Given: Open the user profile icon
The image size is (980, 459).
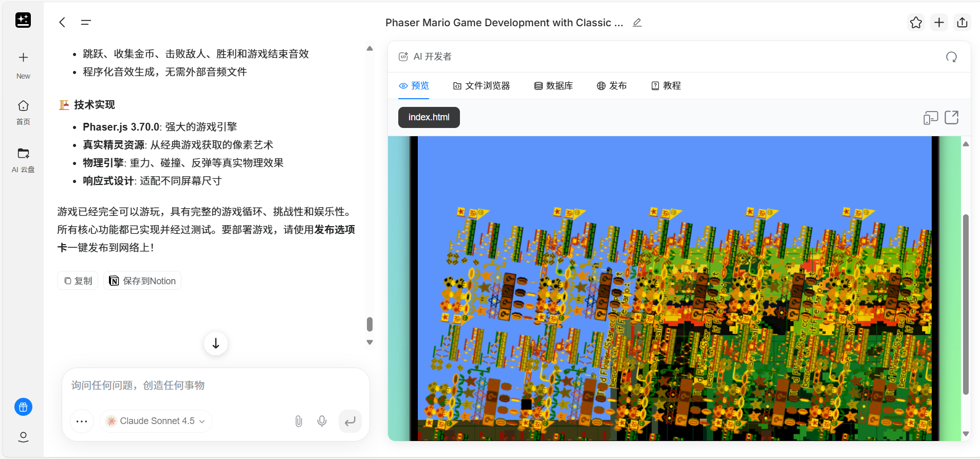Looking at the screenshot, I should (23, 437).
